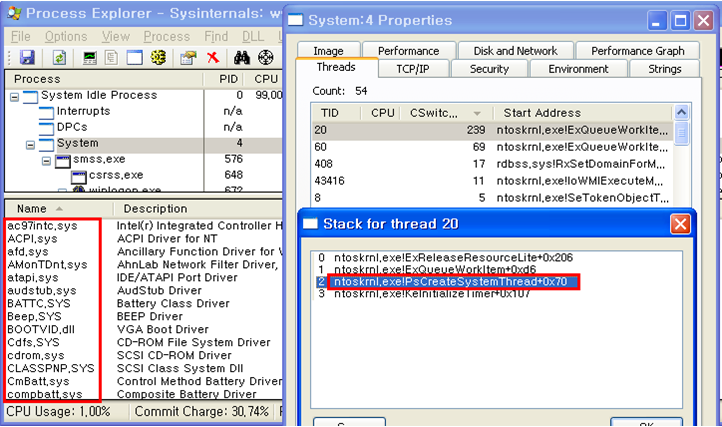Select stack frame 2 PsCreateSystemThread+0x70
This screenshot has height=427, width=722.
click(496, 281)
